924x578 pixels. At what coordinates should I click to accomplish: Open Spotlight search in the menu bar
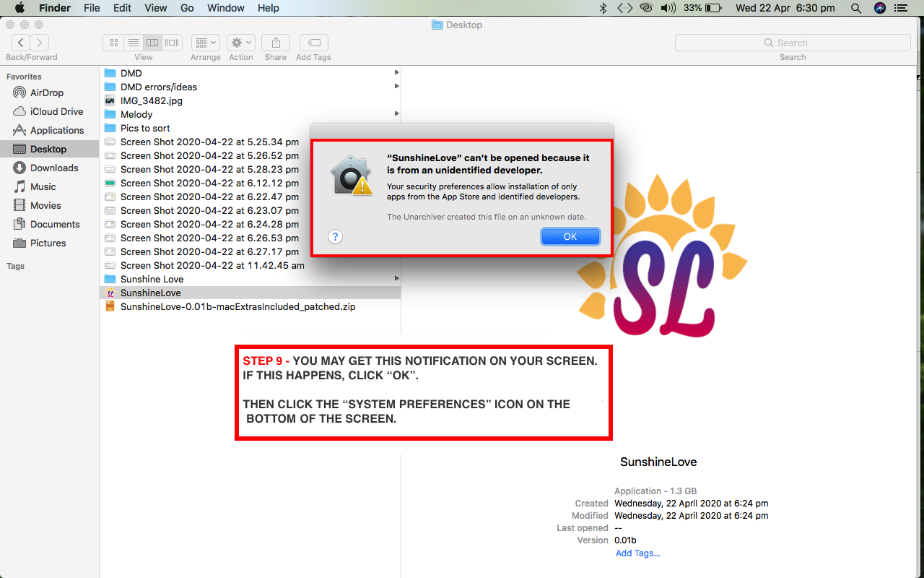pyautogui.click(x=856, y=8)
